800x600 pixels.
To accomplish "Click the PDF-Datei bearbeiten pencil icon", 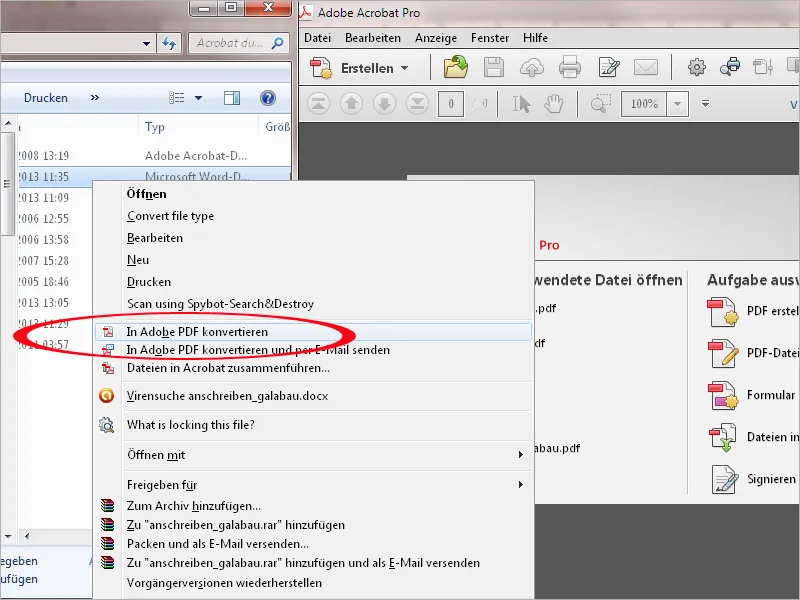I will tap(723, 353).
